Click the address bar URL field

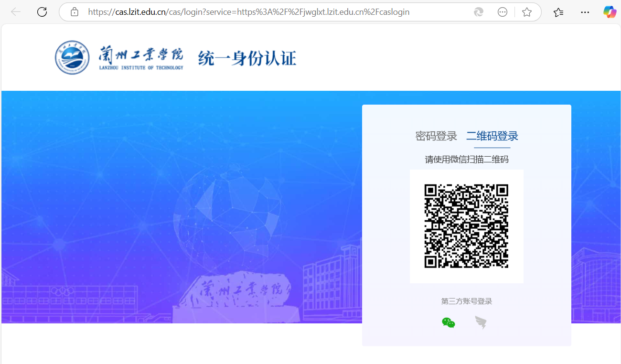pyautogui.click(x=248, y=12)
